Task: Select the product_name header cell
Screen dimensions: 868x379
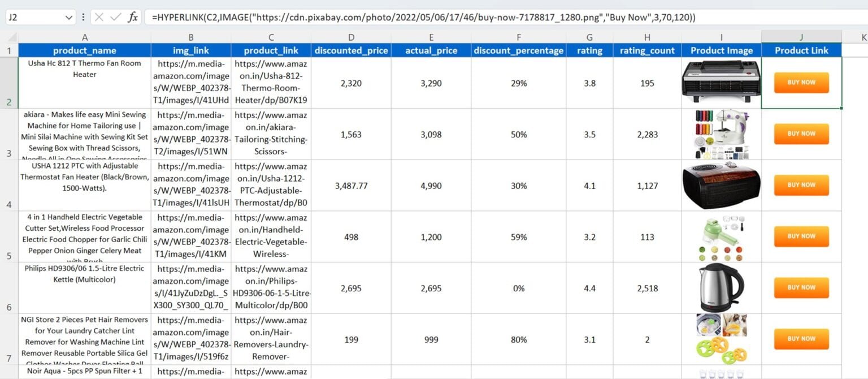Action: pyautogui.click(x=85, y=50)
